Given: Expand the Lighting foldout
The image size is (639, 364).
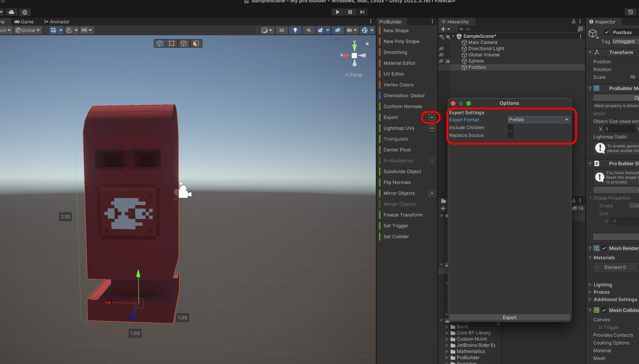Looking at the screenshot, I should tap(590, 285).
